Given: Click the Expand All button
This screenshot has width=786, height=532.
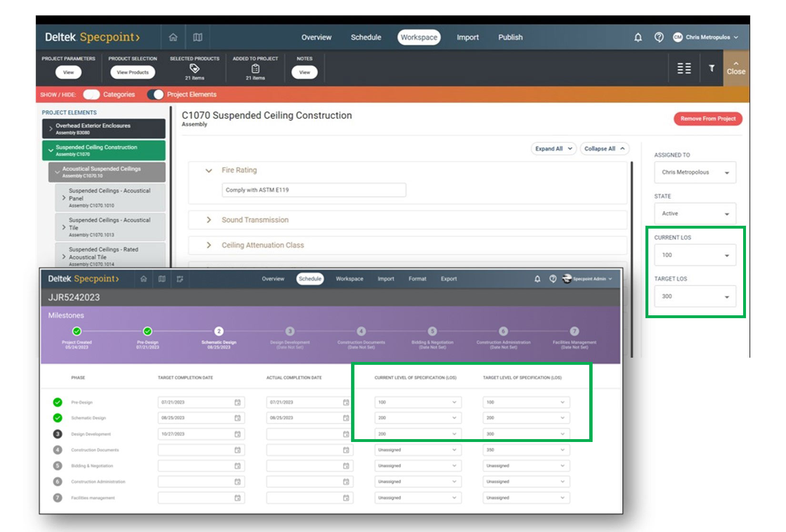Looking at the screenshot, I should point(553,149).
